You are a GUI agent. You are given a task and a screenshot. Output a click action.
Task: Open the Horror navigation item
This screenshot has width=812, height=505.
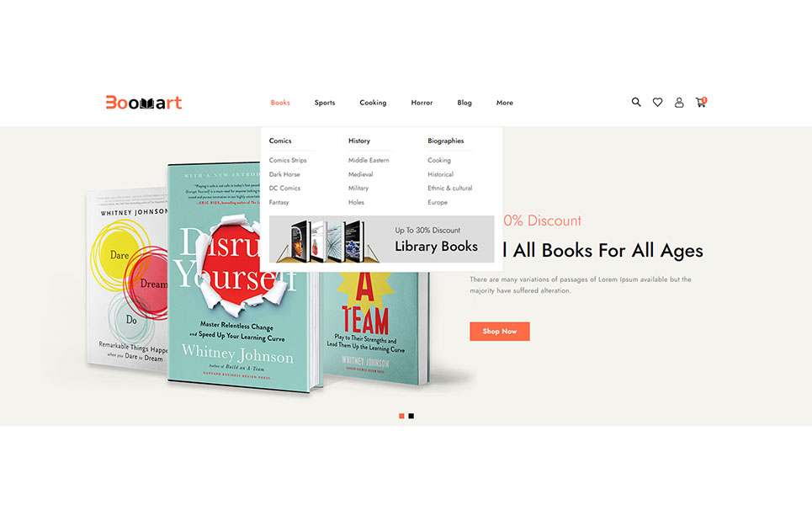pyautogui.click(x=422, y=103)
